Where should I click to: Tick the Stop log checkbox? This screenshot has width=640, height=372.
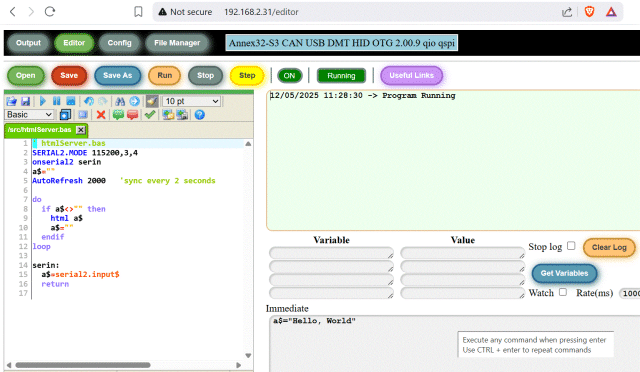571,245
